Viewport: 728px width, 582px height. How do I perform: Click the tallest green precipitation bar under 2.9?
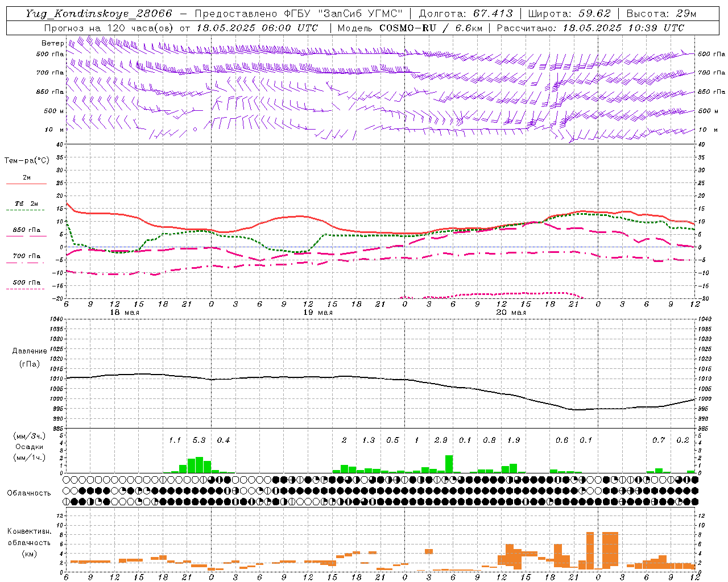(449, 464)
